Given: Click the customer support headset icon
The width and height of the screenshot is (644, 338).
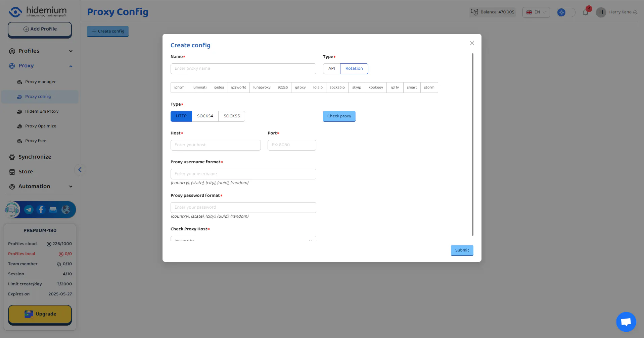Looking at the screenshot, I should pos(12,210).
